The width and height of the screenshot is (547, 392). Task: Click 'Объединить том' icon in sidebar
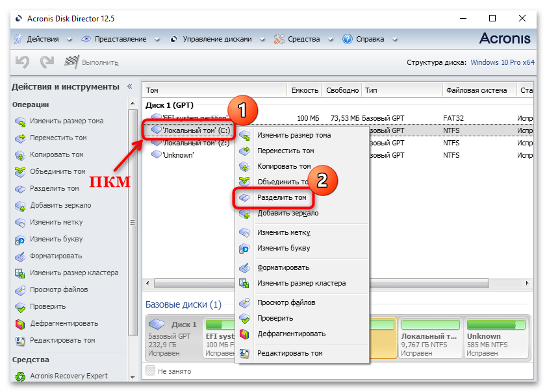(20, 172)
